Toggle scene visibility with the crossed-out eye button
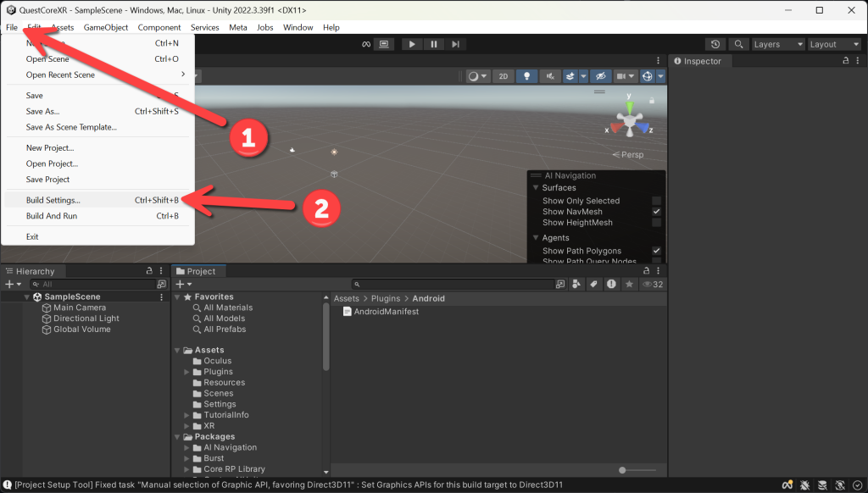This screenshot has height=493, width=868. [x=601, y=76]
